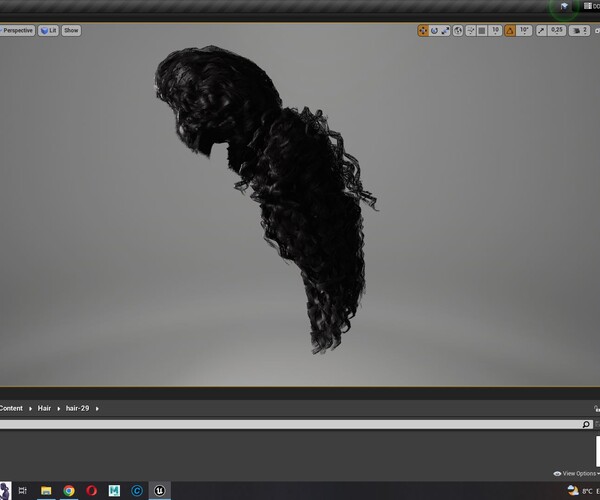Select the rotate gizmo tool
This screenshot has height=500, width=600.
pos(434,31)
